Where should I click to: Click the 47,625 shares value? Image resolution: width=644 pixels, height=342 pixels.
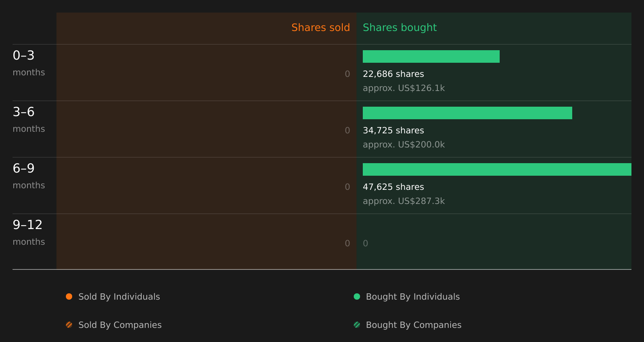click(x=393, y=187)
